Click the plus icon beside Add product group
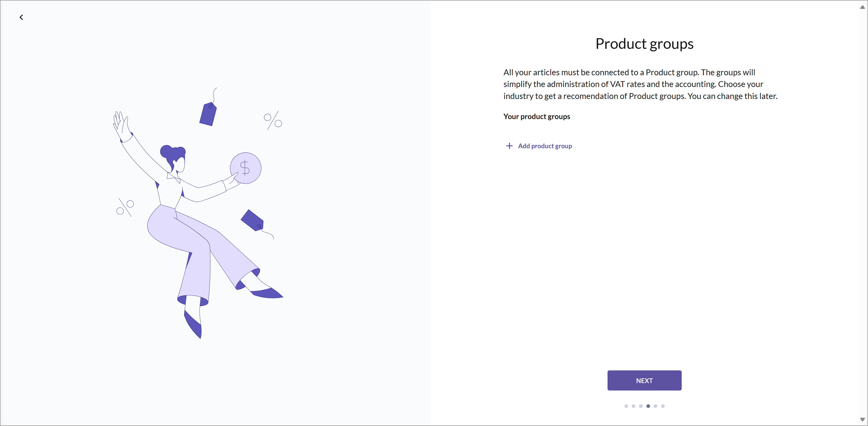868x426 pixels. point(509,146)
